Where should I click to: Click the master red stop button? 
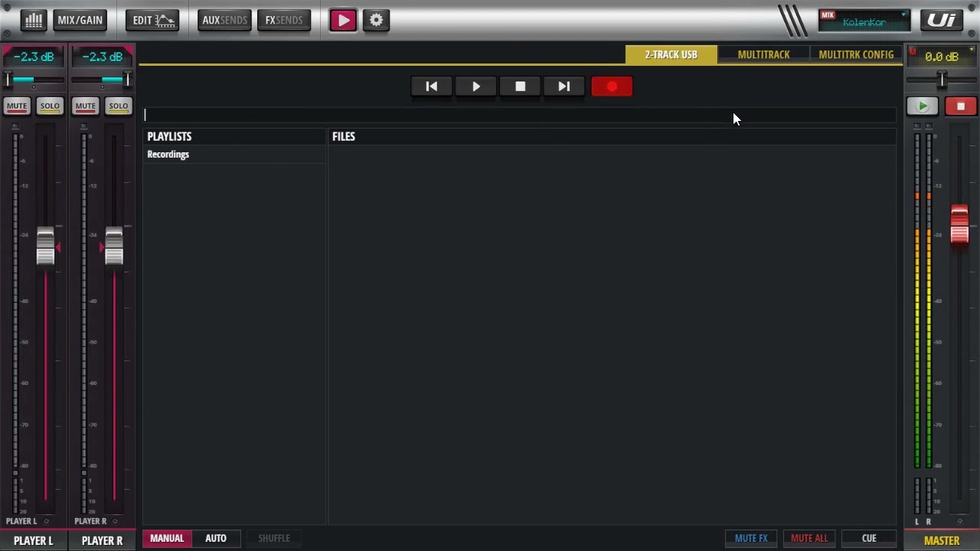(961, 107)
